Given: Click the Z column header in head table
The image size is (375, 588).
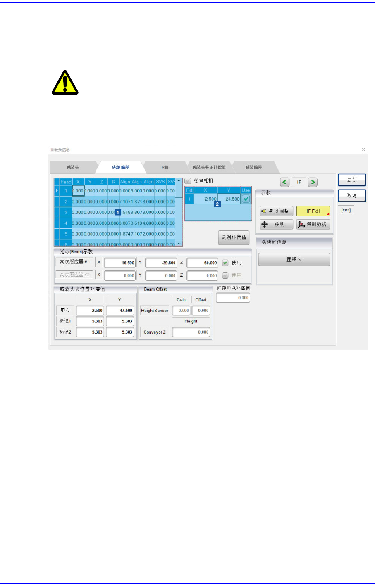Looking at the screenshot, I should tap(102, 182).
